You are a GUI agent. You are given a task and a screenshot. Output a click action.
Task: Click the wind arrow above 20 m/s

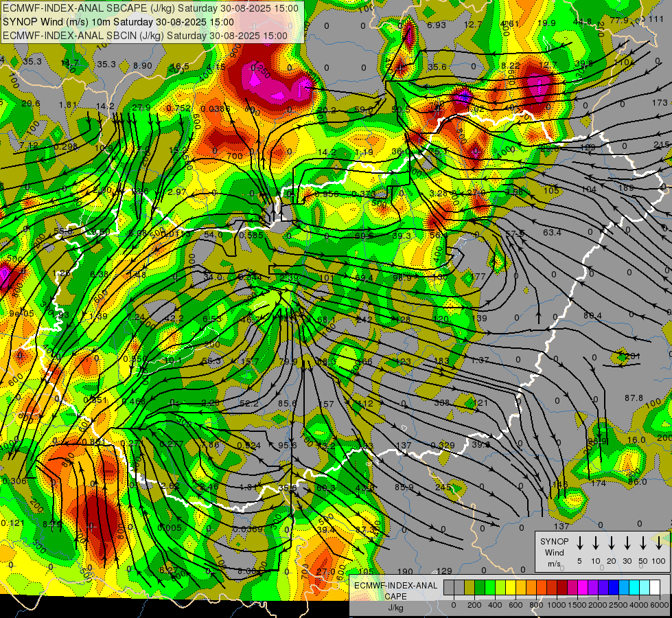pyautogui.click(x=611, y=543)
